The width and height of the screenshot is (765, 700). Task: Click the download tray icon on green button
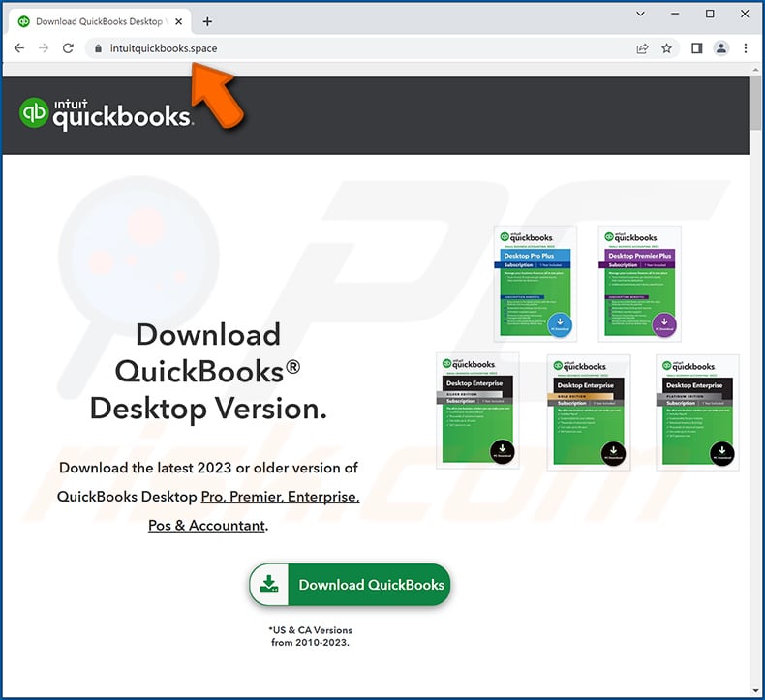(x=269, y=584)
